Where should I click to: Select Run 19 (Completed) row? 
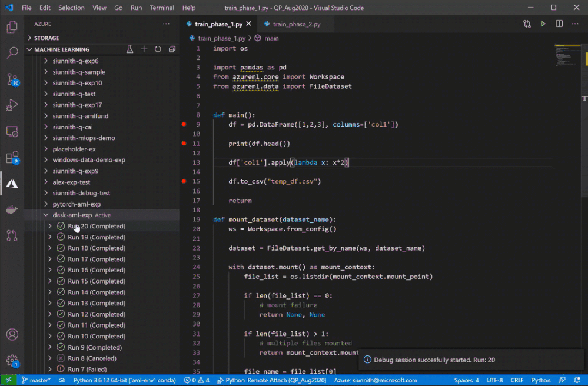102,237
